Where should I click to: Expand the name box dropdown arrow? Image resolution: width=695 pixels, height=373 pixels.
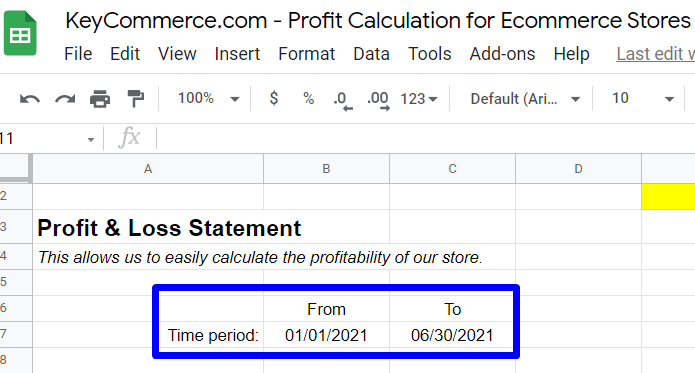point(91,140)
